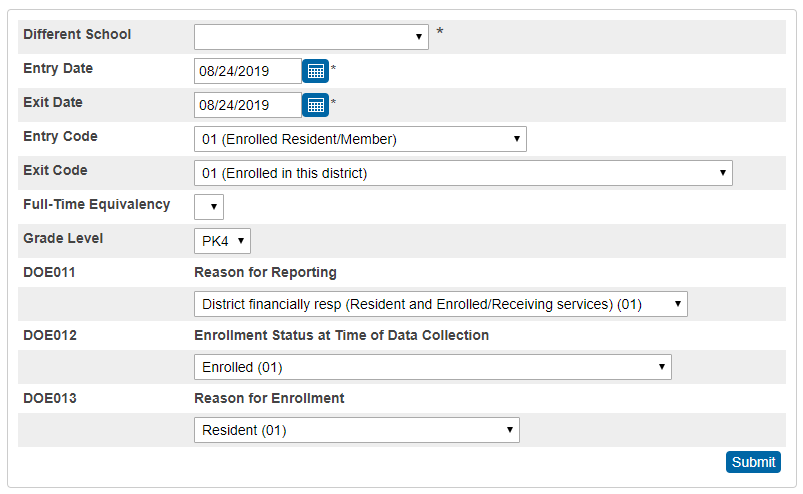This screenshot has width=803, height=494.
Task: Click the DOE013 field code label
Action: (50, 398)
